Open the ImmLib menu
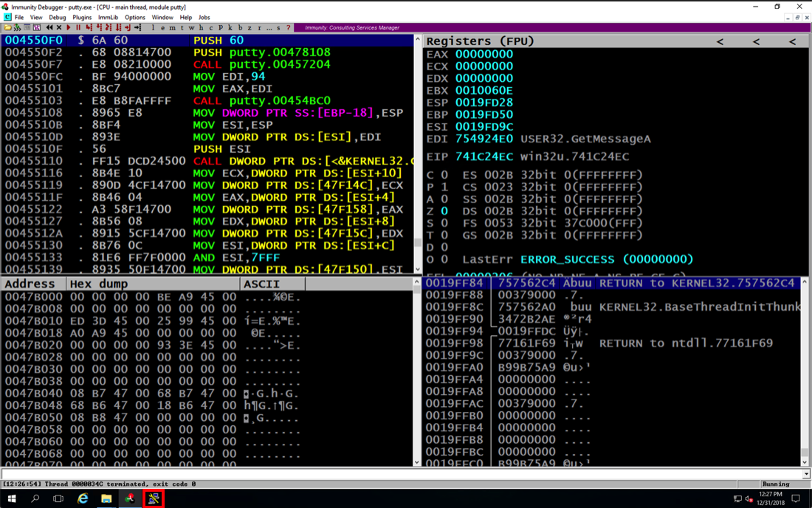812x508 pixels. pyautogui.click(x=108, y=17)
